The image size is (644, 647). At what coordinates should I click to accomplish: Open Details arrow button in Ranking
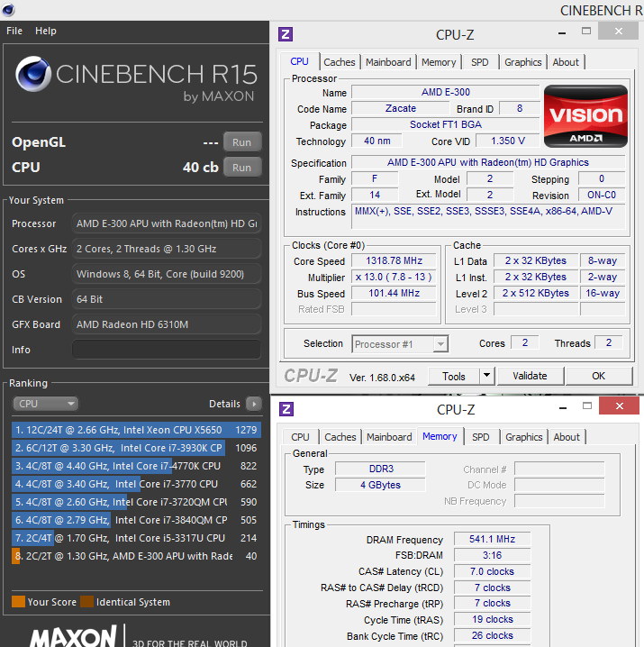[254, 404]
